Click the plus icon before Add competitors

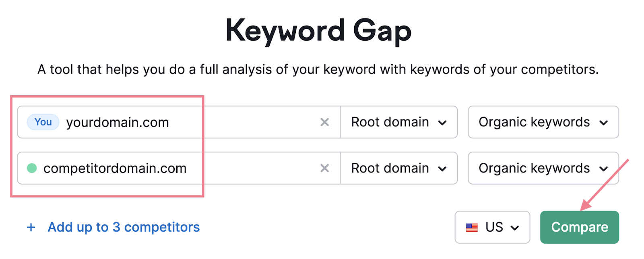[31, 227]
